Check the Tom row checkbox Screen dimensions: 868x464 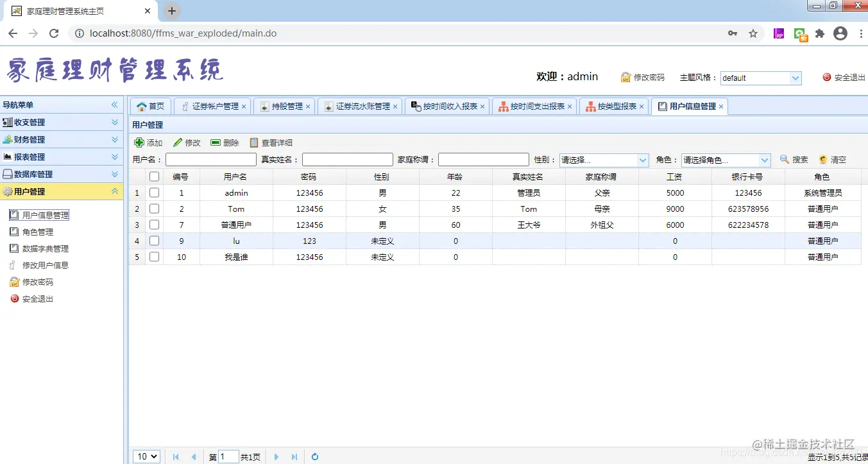click(154, 209)
